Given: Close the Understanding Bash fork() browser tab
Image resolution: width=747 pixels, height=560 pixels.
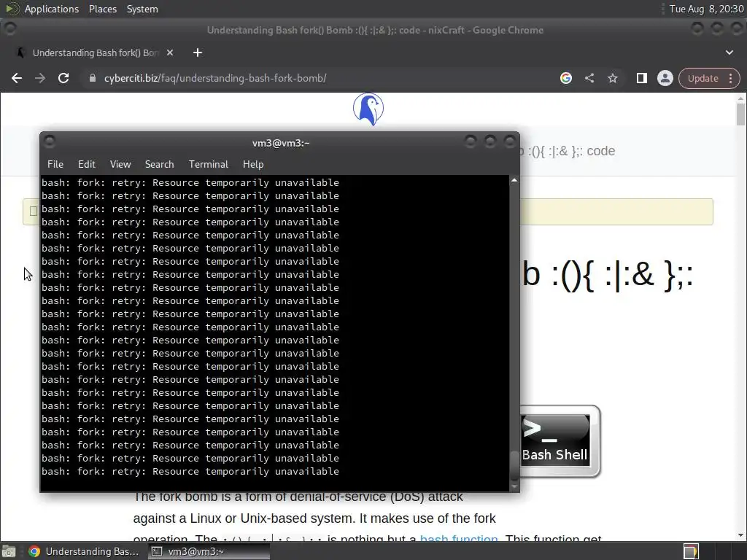Looking at the screenshot, I should 169,52.
